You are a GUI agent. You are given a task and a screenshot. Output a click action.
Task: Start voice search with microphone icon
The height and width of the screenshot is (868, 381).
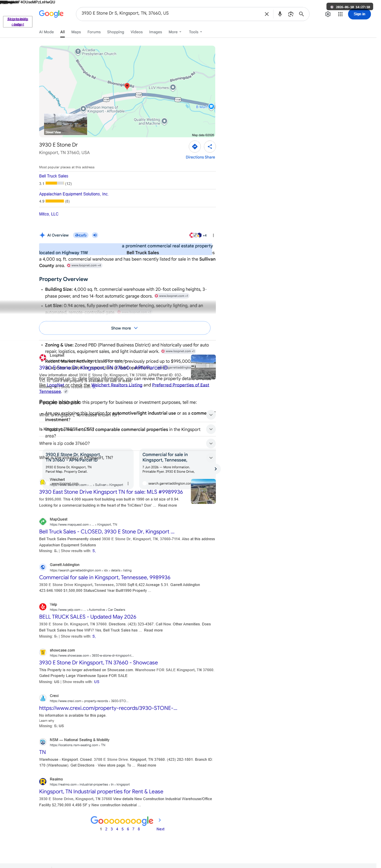(280, 14)
